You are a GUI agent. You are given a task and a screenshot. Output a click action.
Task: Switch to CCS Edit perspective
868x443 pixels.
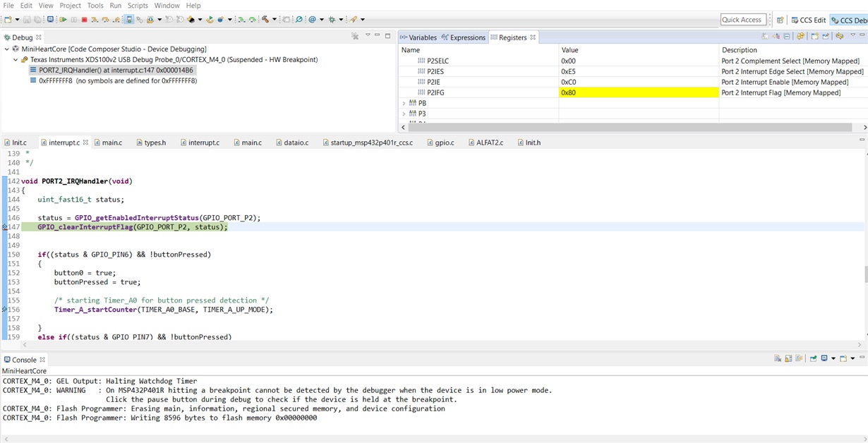808,20
